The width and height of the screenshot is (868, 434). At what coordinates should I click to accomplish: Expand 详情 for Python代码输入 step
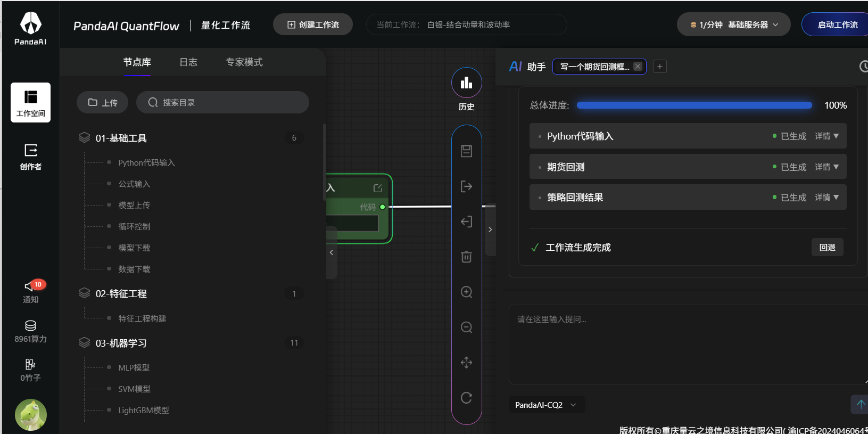click(x=826, y=136)
